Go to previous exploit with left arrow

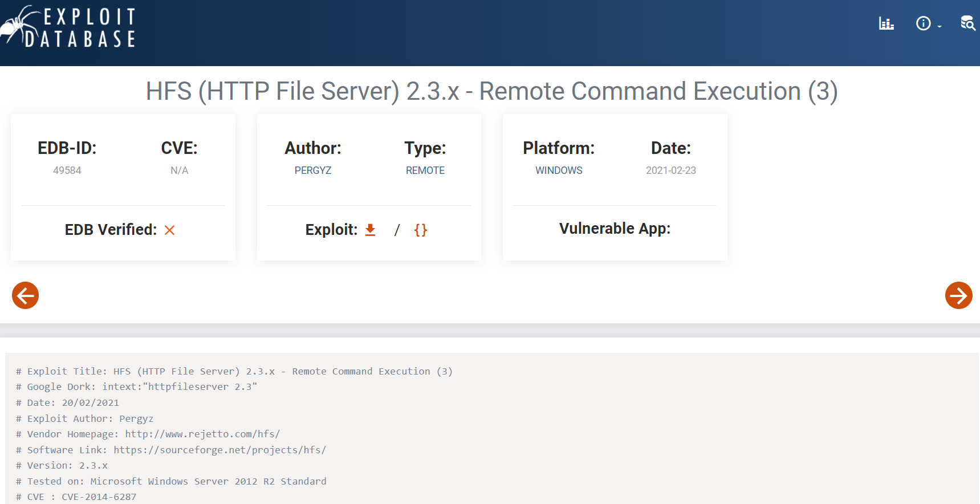25,295
